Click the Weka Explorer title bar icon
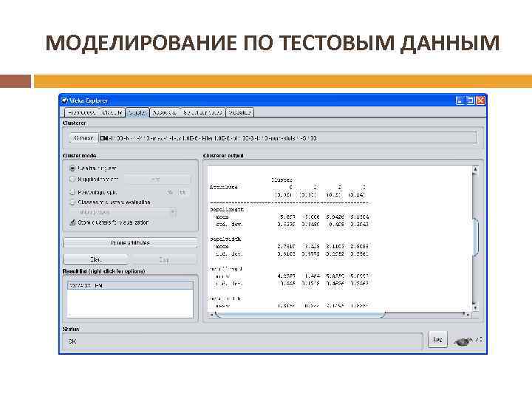 (65, 100)
